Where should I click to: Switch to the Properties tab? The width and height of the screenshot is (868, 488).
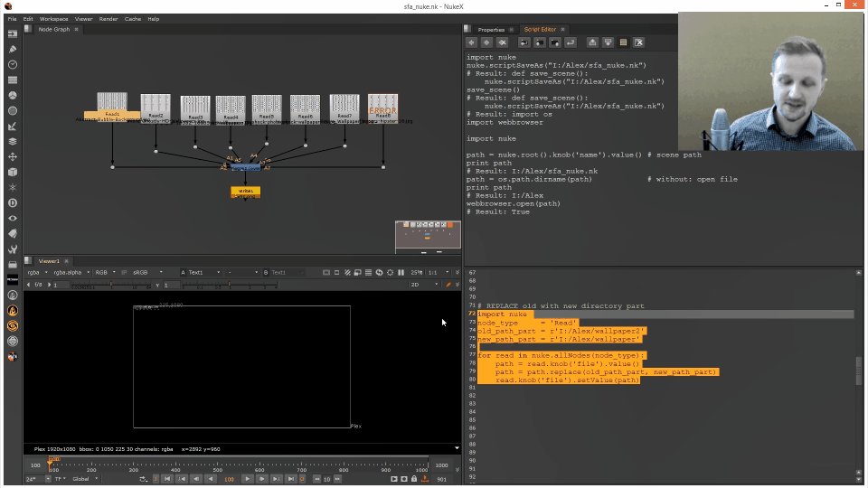[x=491, y=29]
